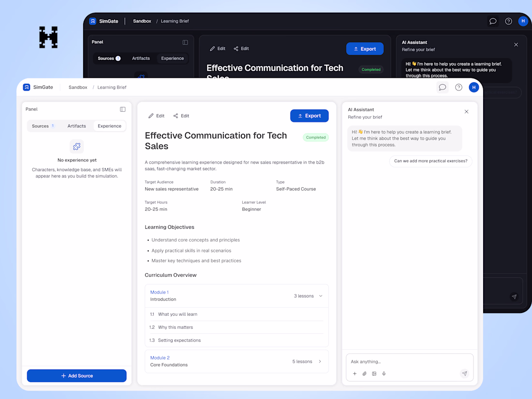The width and height of the screenshot is (532, 399).
Task: Click Export button in dark window
Action: [365, 49]
